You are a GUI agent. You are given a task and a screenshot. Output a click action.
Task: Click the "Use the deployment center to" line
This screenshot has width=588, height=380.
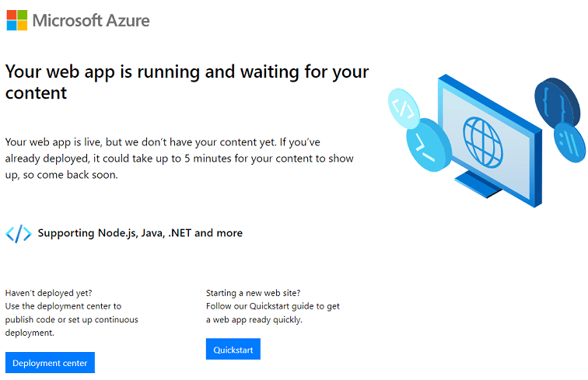coord(63,306)
